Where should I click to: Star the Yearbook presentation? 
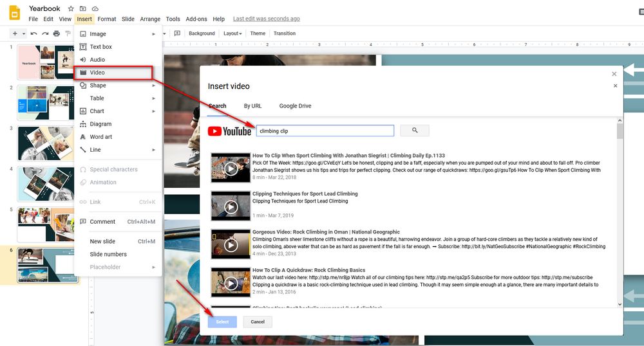pos(71,8)
